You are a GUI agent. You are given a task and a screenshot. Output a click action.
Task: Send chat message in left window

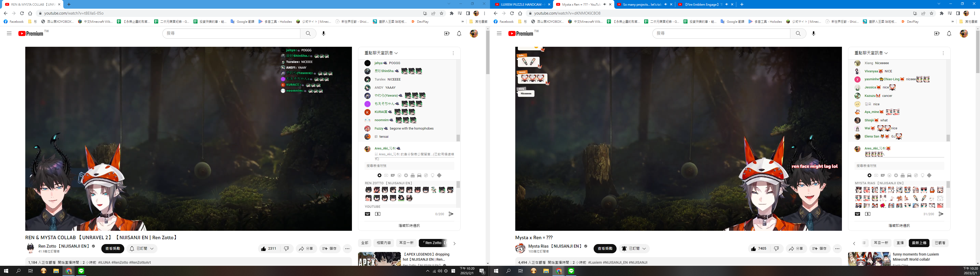(451, 214)
